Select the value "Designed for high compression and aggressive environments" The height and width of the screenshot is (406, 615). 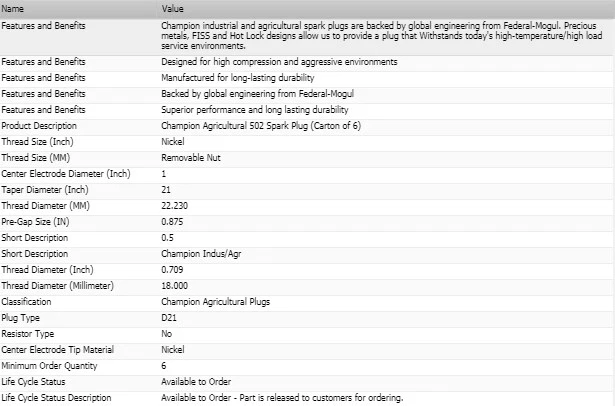(x=279, y=62)
